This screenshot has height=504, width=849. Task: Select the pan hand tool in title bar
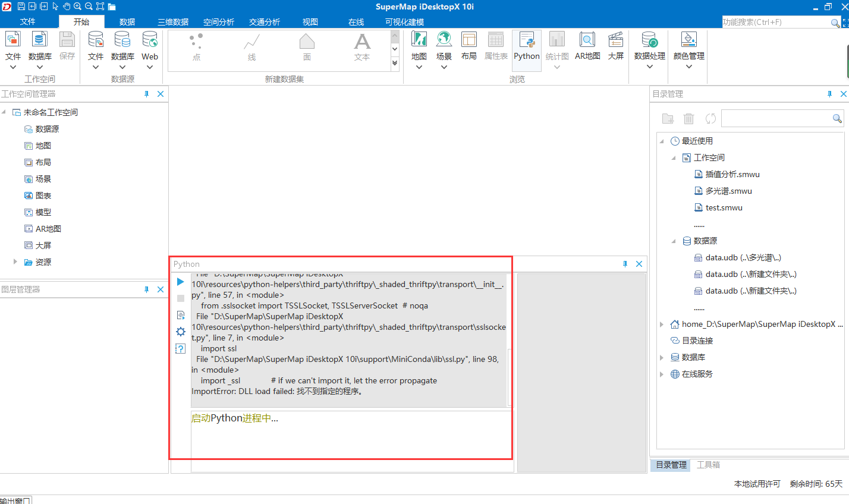point(67,7)
